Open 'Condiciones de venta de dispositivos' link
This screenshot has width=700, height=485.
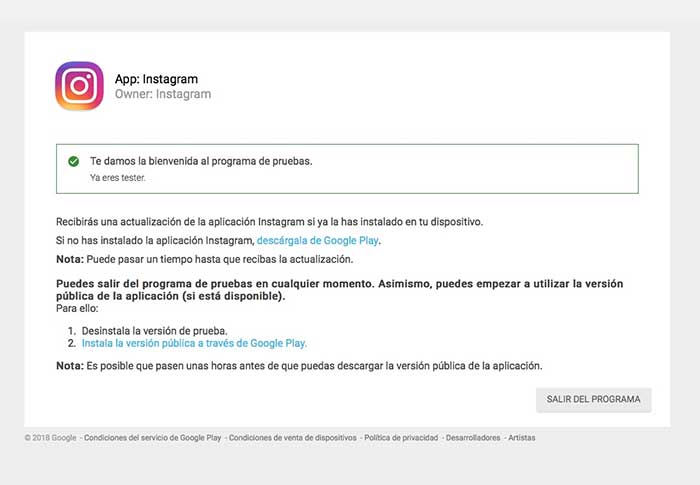293,438
